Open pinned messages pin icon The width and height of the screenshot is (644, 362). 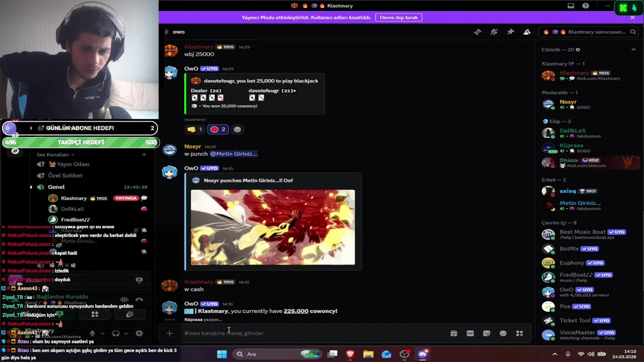511,32
